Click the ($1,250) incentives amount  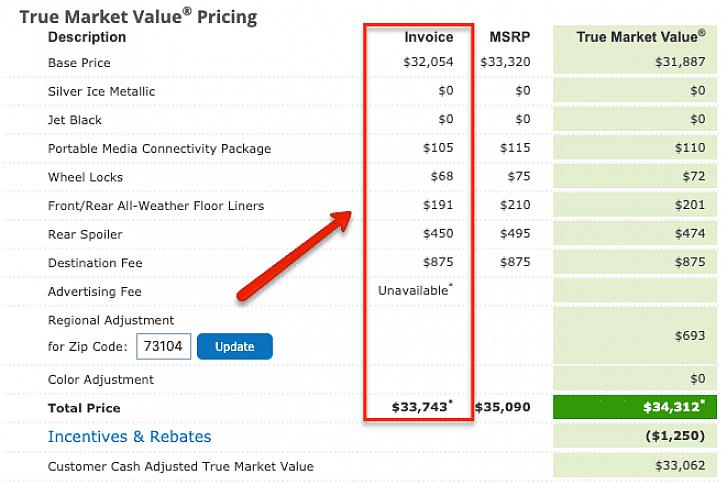point(675,436)
